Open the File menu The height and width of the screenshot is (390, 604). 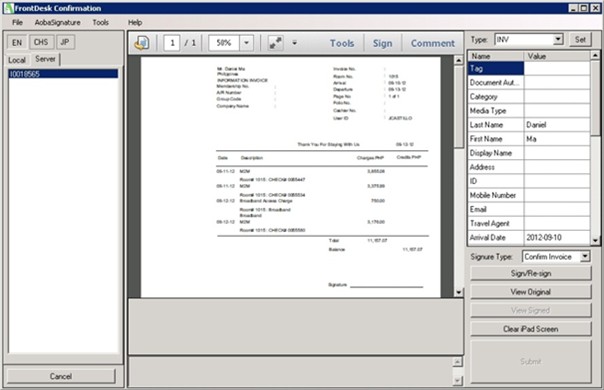[x=17, y=22]
